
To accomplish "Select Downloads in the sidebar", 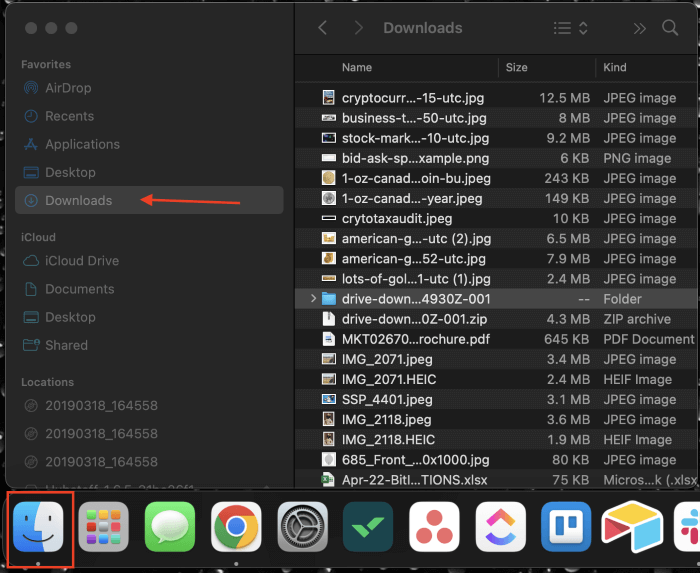I will pos(149,200).
